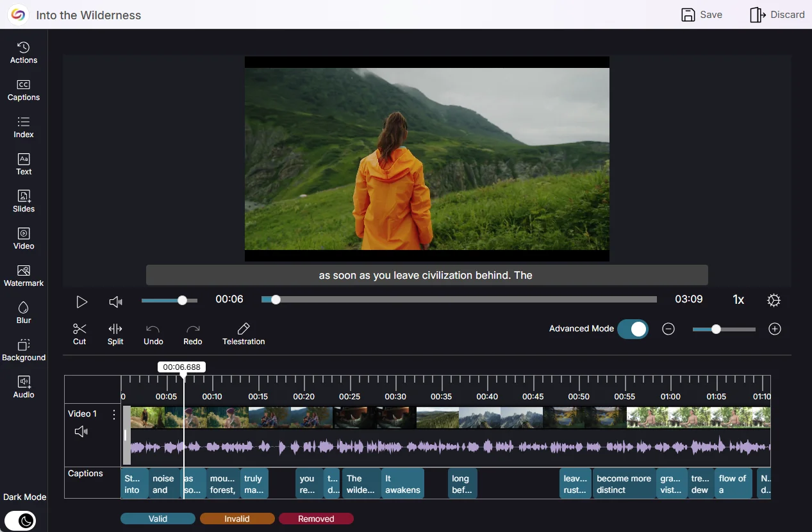Toggle the Dark Mode switch

click(21, 520)
